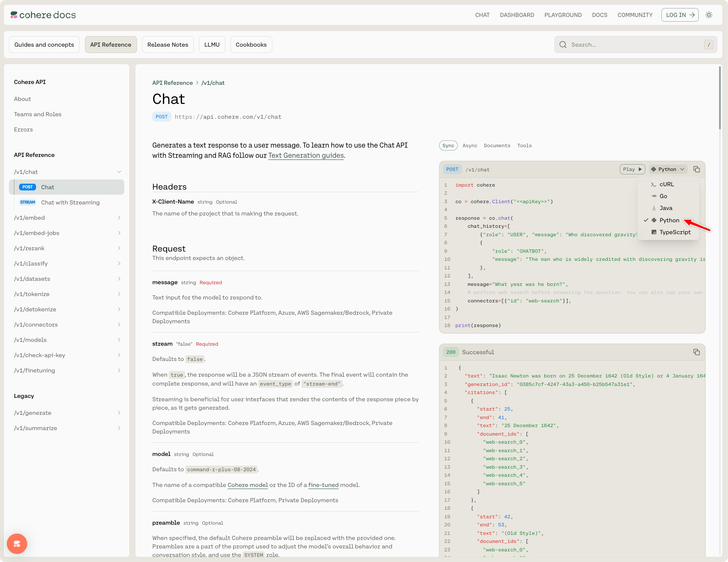728x562 pixels.
Task: Open the orange chat assistant bubble
Action: 17,543
